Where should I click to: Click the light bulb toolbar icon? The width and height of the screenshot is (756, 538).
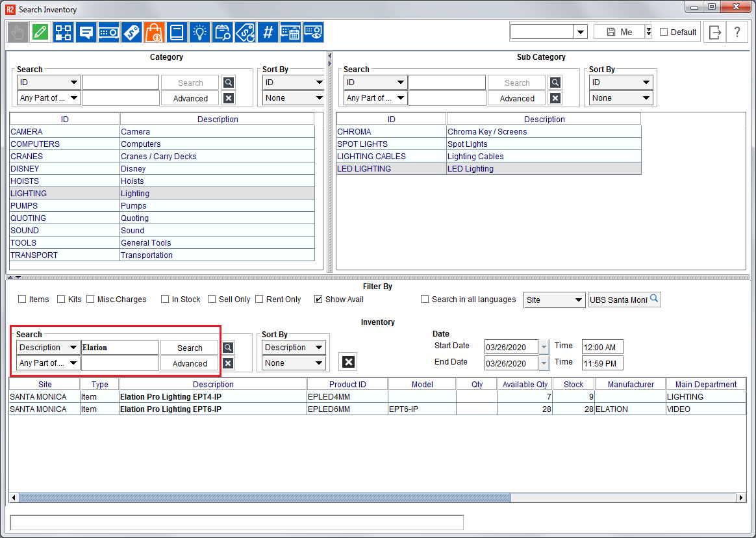(199, 32)
